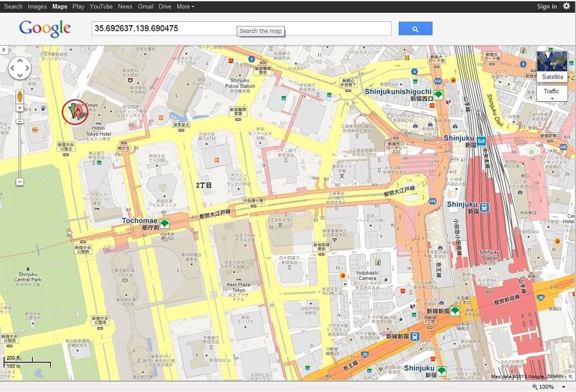Click the red A location marker
576x392 pixels.
(78, 112)
